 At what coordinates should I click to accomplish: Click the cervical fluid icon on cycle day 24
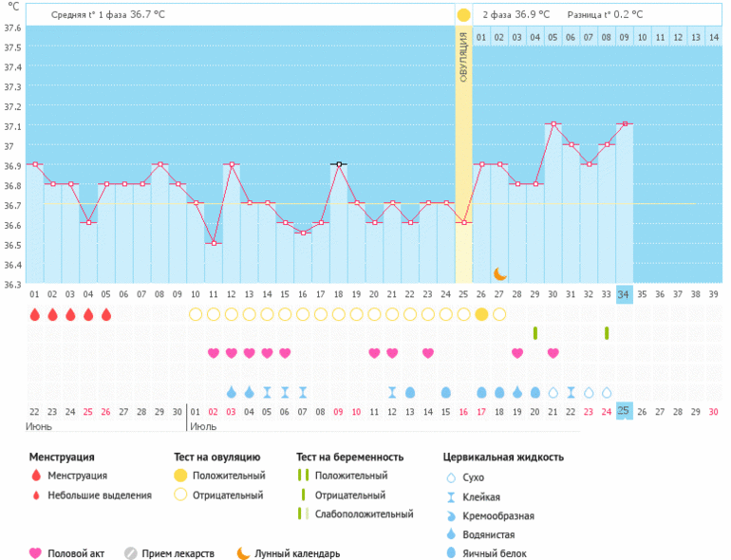445,392
